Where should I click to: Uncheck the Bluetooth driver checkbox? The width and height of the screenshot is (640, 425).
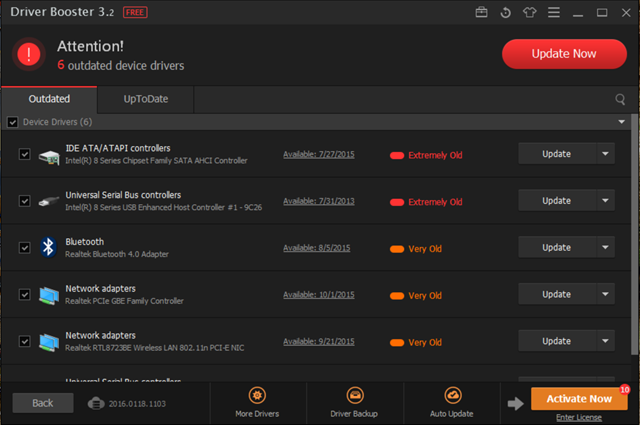pyautogui.click(x=24, y=248)
